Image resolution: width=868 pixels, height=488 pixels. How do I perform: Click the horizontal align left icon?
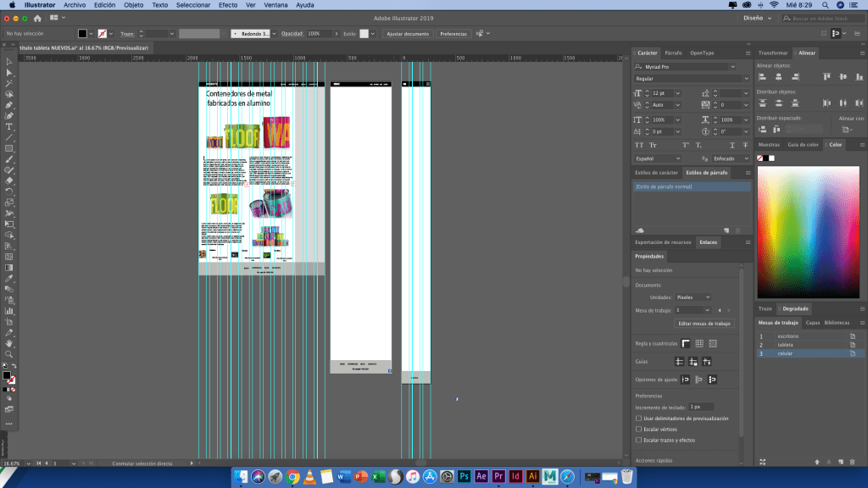761,76
